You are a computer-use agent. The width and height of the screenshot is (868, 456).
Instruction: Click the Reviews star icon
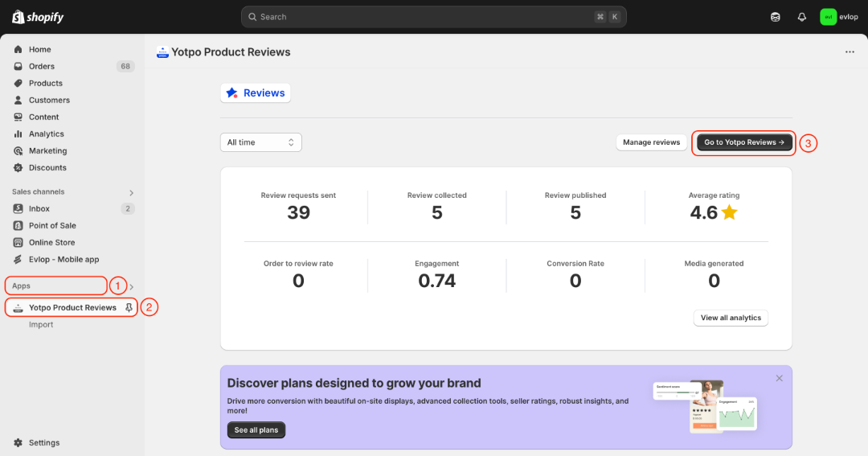pyautogui.click(x=232, y=93)
